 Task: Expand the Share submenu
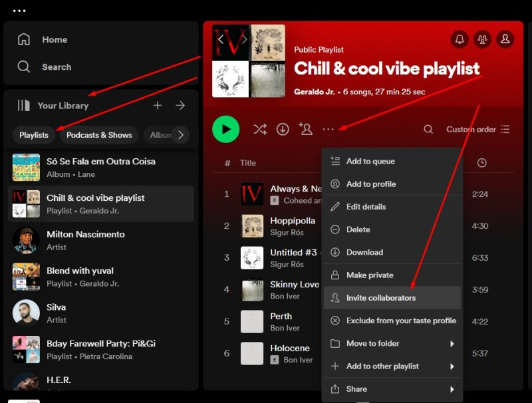pyautogui.click(x=357, y=389)
